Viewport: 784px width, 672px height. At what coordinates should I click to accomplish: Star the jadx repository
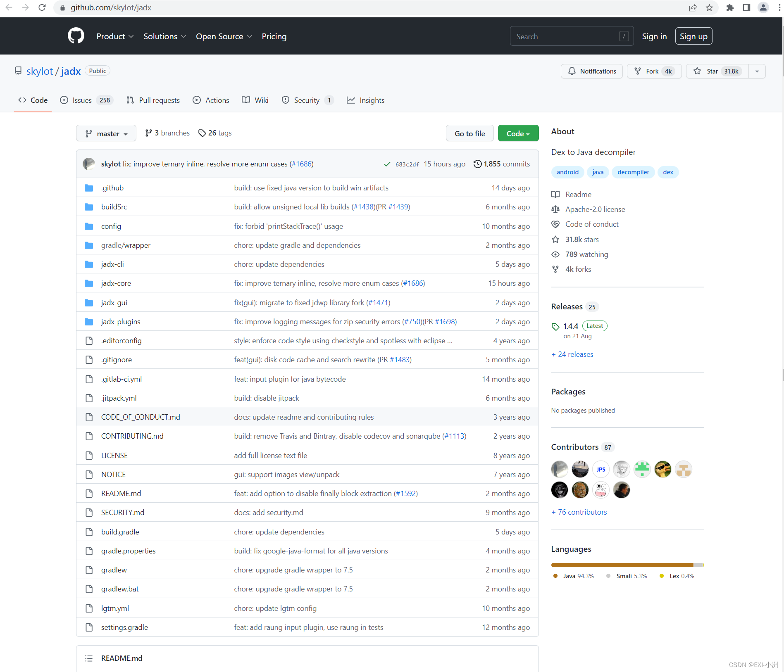pos(717,71)
